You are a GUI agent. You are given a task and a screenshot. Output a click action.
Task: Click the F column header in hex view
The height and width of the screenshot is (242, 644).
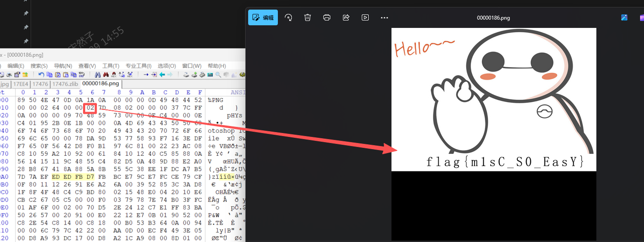(200, 92)
